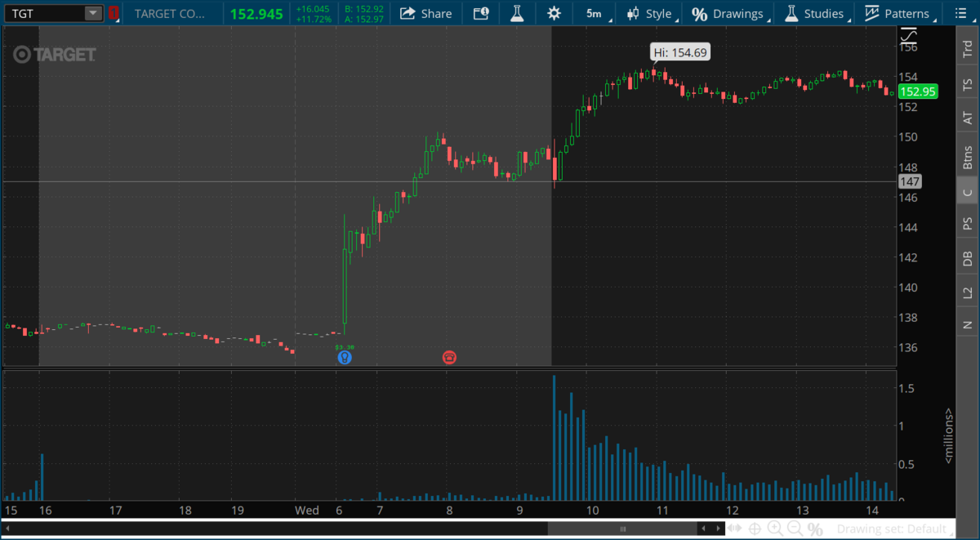The width and height of the screenshot is (980, 540).
Task: Click the Hi: 154.69 price bubble
Action: tap(679, 52)
